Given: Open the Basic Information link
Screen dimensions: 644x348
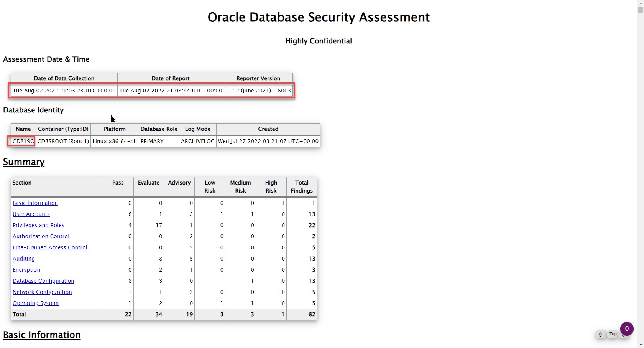Looking at the screenshot, I should (x=35, y=203).
